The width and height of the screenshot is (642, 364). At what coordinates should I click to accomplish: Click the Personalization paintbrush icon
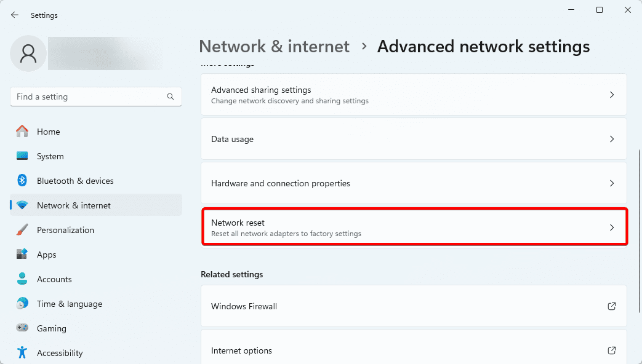click(x=22, y=229)
